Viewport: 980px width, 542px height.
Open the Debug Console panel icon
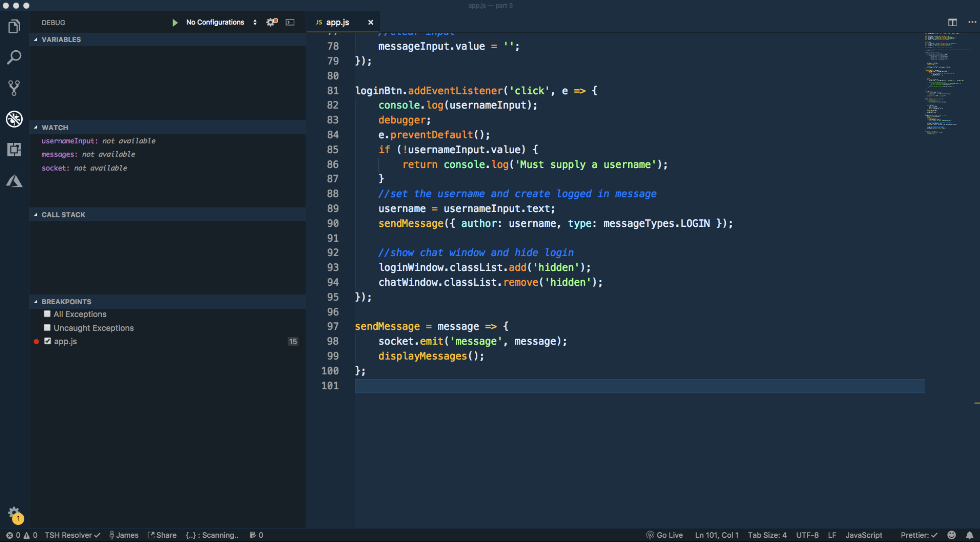point(290,22)
